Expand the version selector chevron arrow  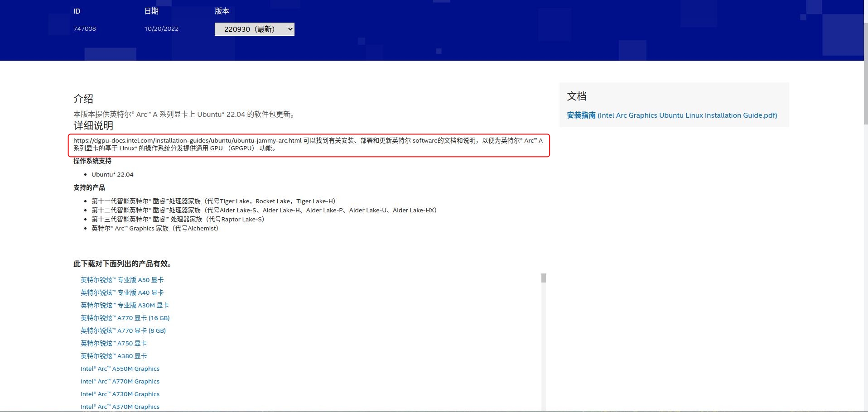[289, 29]
